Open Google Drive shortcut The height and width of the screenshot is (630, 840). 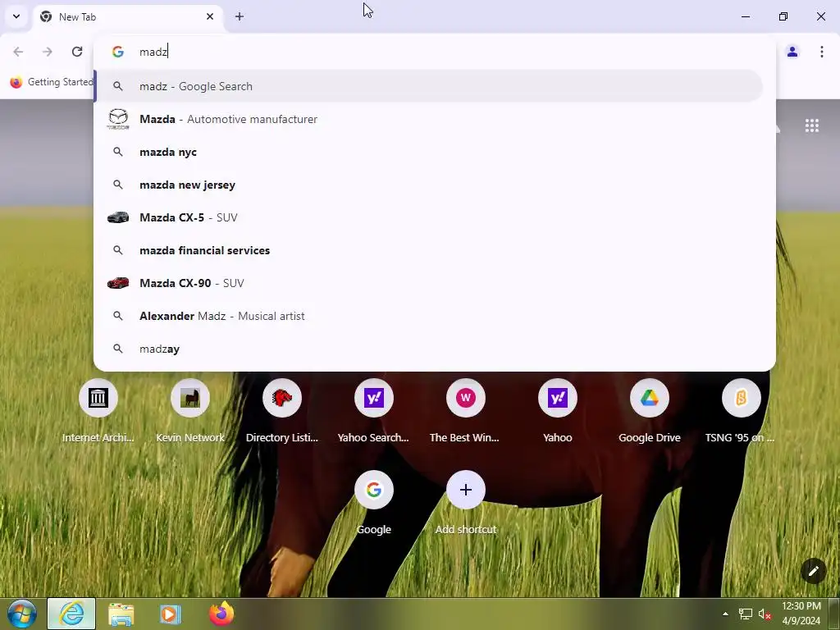[x=650, y=412]
